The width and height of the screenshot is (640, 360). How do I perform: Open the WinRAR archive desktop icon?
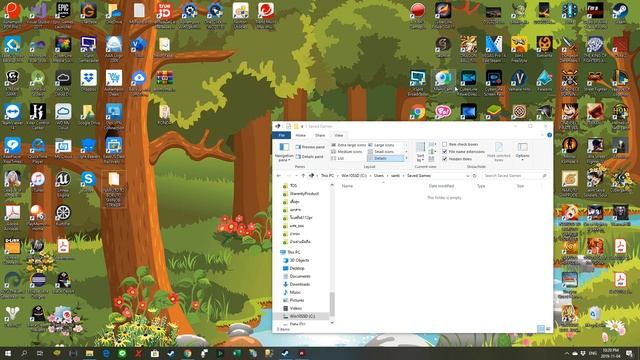pos(164,80)
